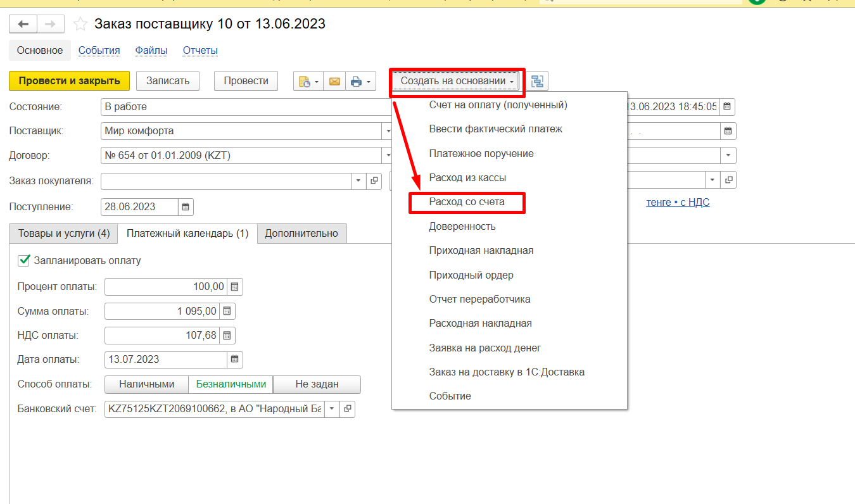Open calendar picker for Поступление date
This screenshot has height=504, width=855.
[x=186, y=207]
